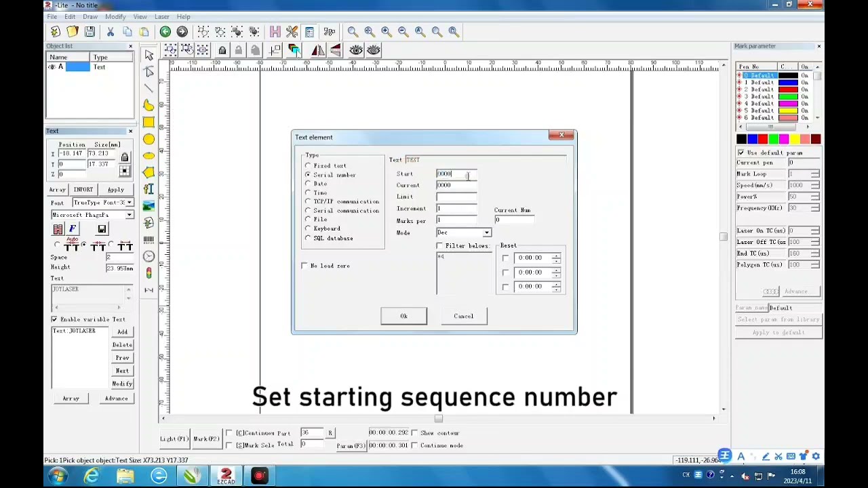Screen dimensions: 868x488
Task: Click the blue F font settings icon
Action: [x=73, y=229]
